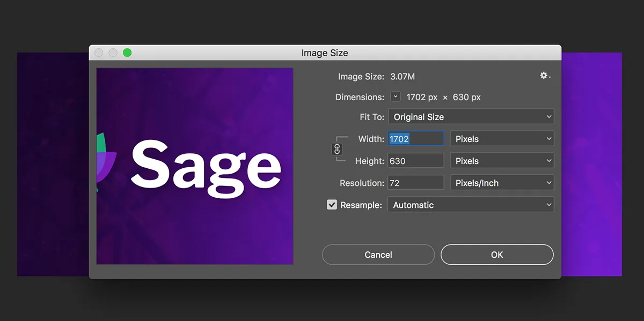Click the Image Size title bar text
The width and height of the screenshot is (644, 321).
[x=325, y=53]
